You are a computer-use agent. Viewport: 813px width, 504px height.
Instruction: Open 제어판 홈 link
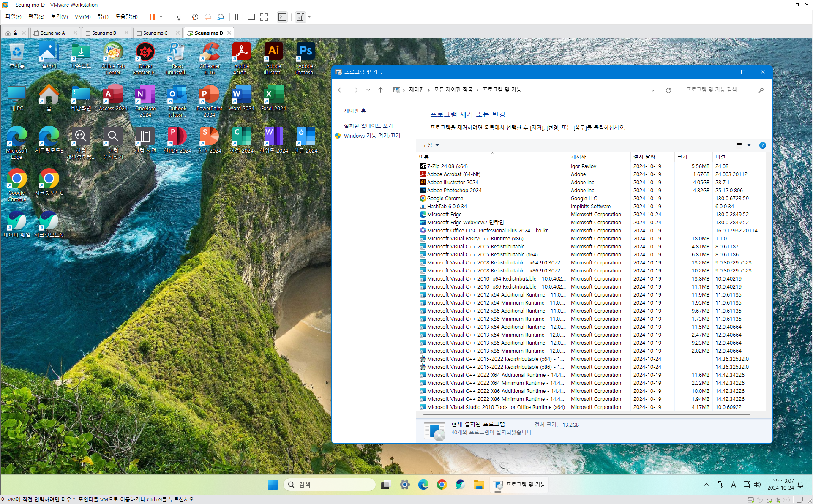(355, 111)
